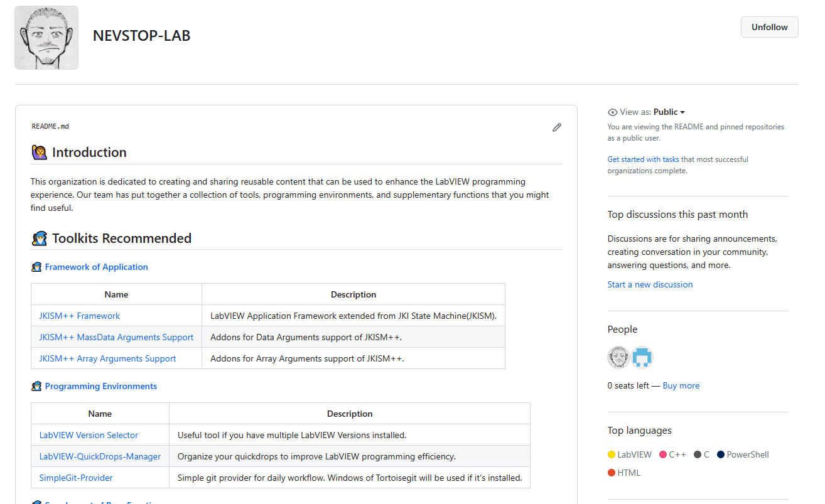
Task: Click Start a new discussion link
Action: click(650, 284)
